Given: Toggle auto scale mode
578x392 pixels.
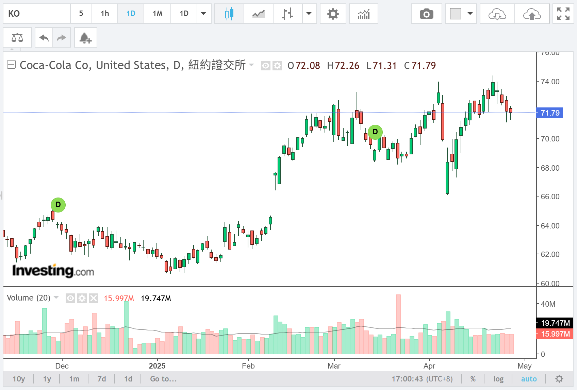Looking at the screenshot, I should click(529, 379).
